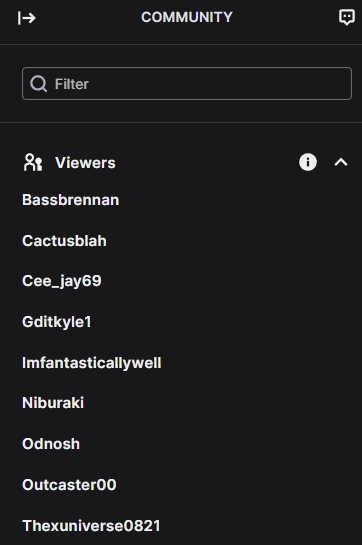Click the Viewers people icon
This screenshot has height=545, width=362.
pos(33,162)
